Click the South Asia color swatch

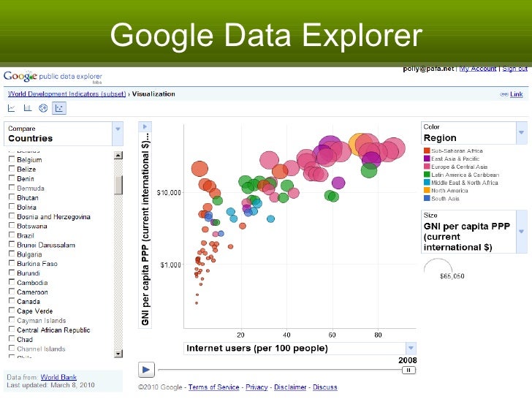coord(427,198)
